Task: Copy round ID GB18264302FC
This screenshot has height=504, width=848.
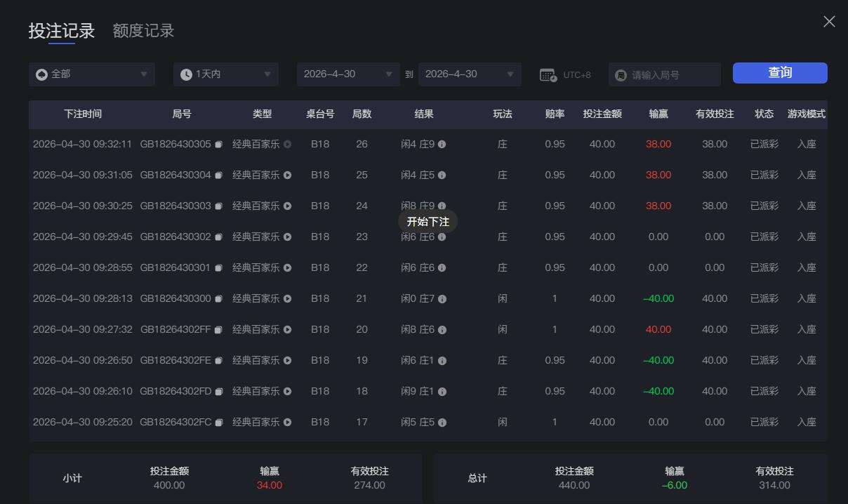Action: pyautogui.click(x=218, y=423)
